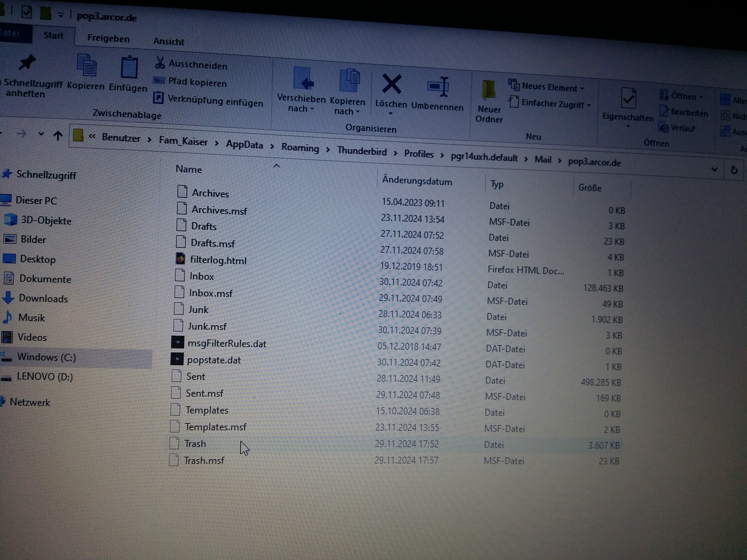
Task: Click the Einfügen paste icon
Action: tap(129, 68)
